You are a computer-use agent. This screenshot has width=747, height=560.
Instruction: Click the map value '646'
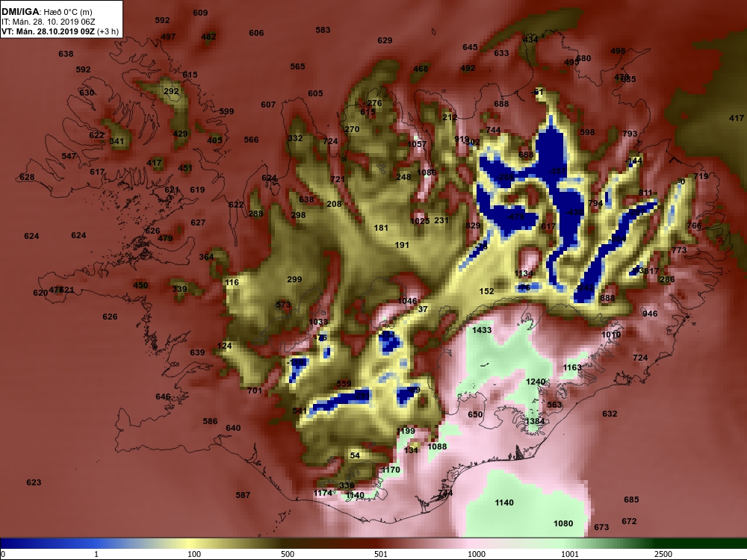coord(163,396)
